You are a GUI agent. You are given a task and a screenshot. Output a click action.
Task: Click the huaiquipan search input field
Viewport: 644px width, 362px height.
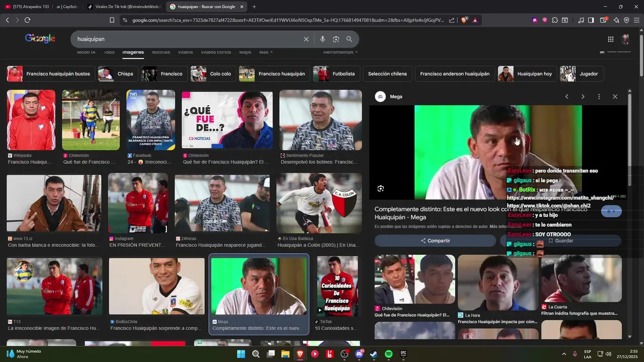[186, 39]
